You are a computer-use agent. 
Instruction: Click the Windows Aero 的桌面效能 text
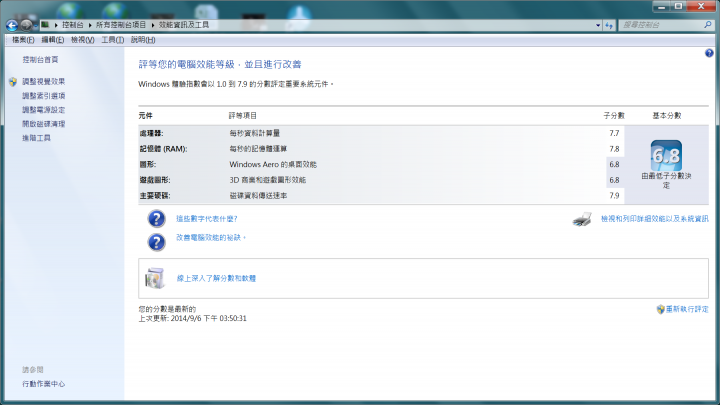tap(273, 164)
